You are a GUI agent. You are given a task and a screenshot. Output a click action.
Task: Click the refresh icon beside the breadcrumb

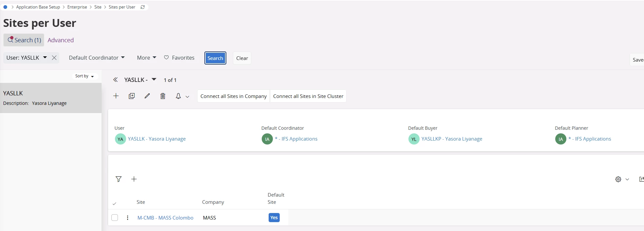(142, 7)
